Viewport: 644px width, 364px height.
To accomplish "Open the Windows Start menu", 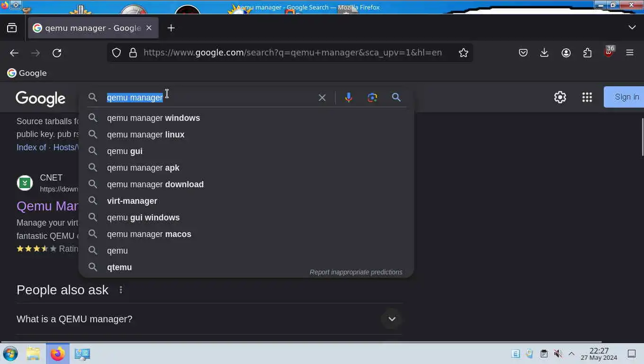I will click(10, 354).
